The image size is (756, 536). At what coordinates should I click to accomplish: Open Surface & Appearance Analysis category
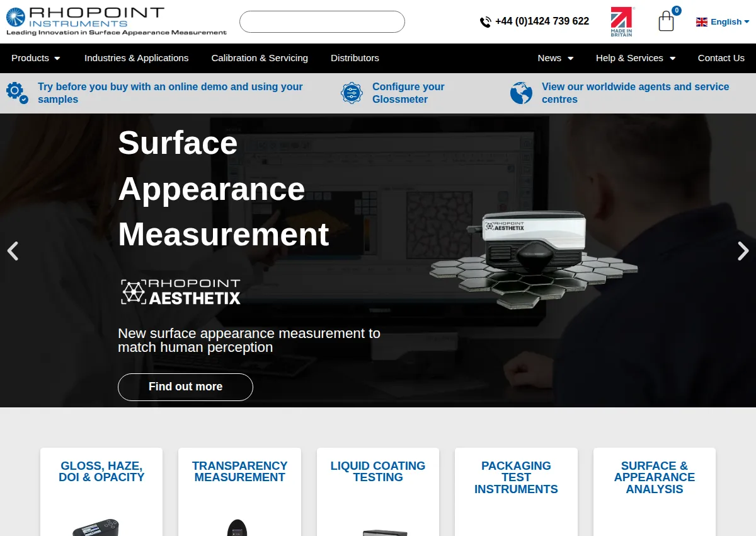tap(655, 477)
